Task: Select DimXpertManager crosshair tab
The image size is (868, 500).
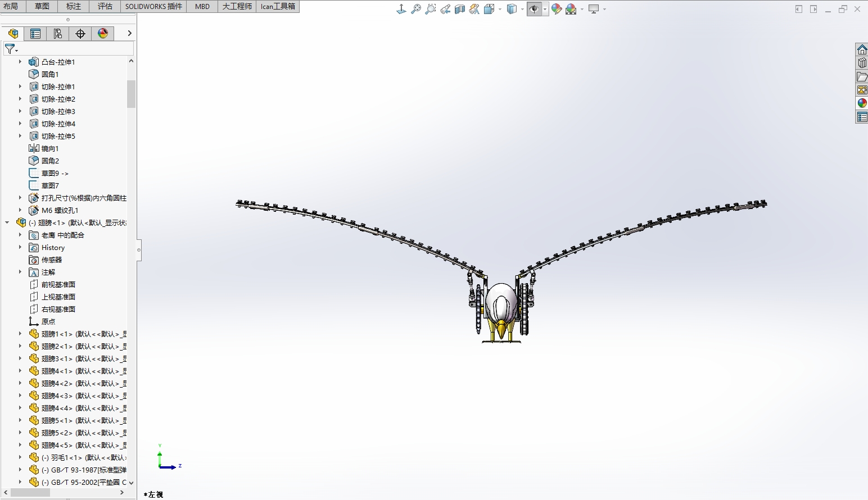Action: coord(80,34)
